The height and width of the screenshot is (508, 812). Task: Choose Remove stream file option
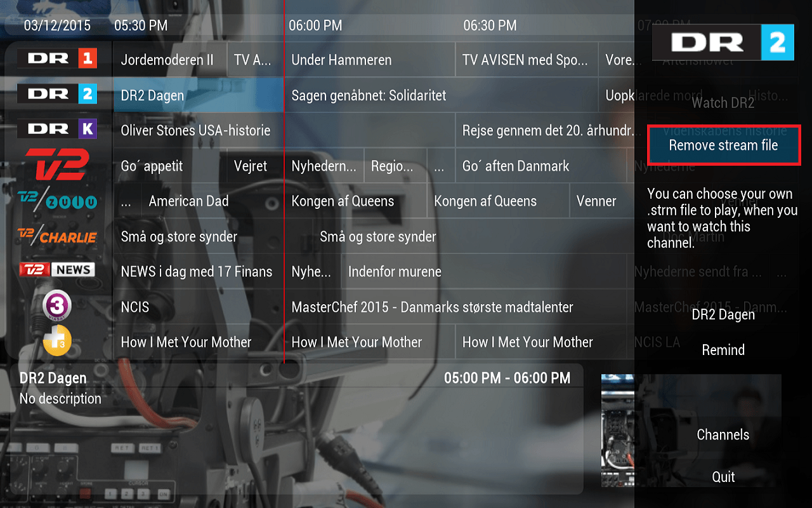(723, 145)
